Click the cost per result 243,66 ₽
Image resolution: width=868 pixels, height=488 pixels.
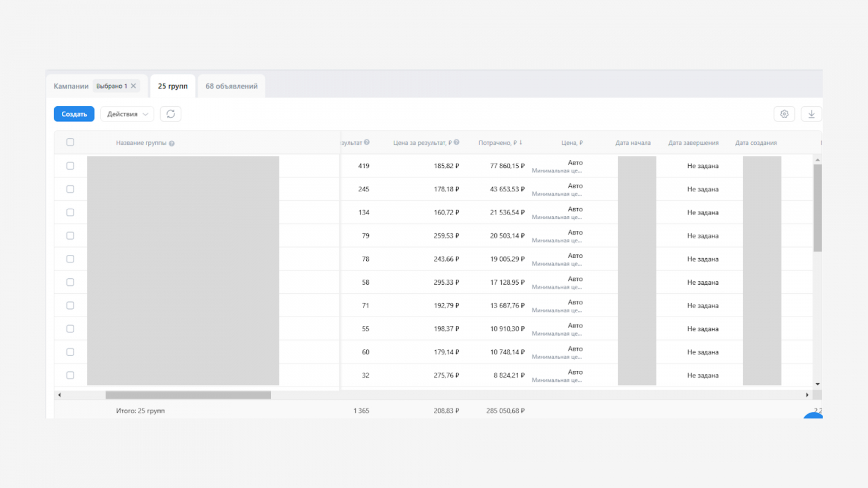[x=446, y=259]
